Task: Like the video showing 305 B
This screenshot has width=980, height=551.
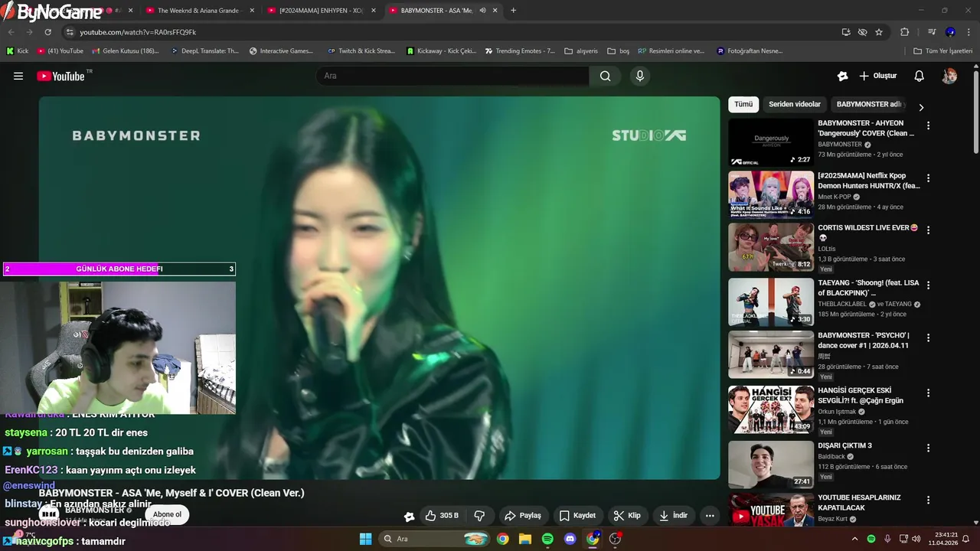Action: coord(442,516)
